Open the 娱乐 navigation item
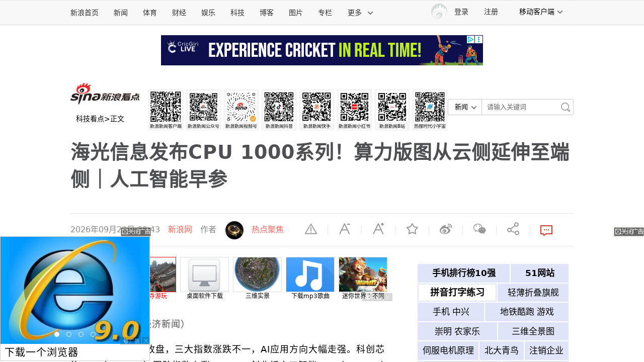The height and width of the screenshot is (362, 644). click(208, 13)
